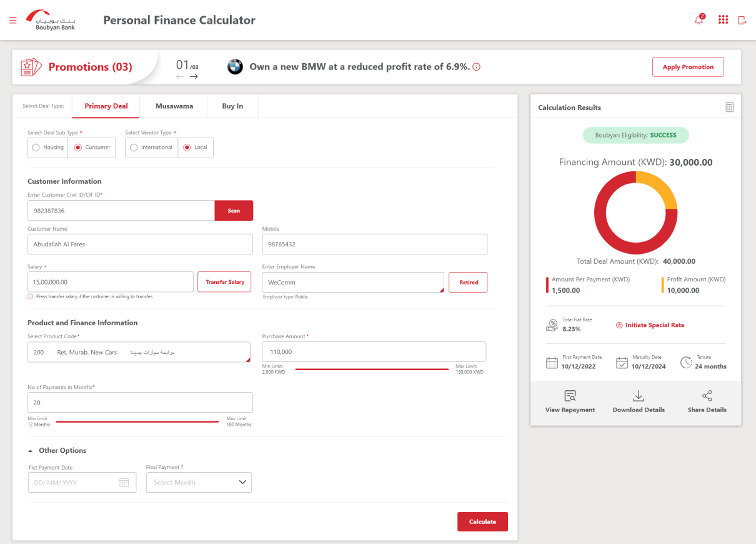Click the Apply Promotion button
756x544 pixels.
tap(688, 67)
